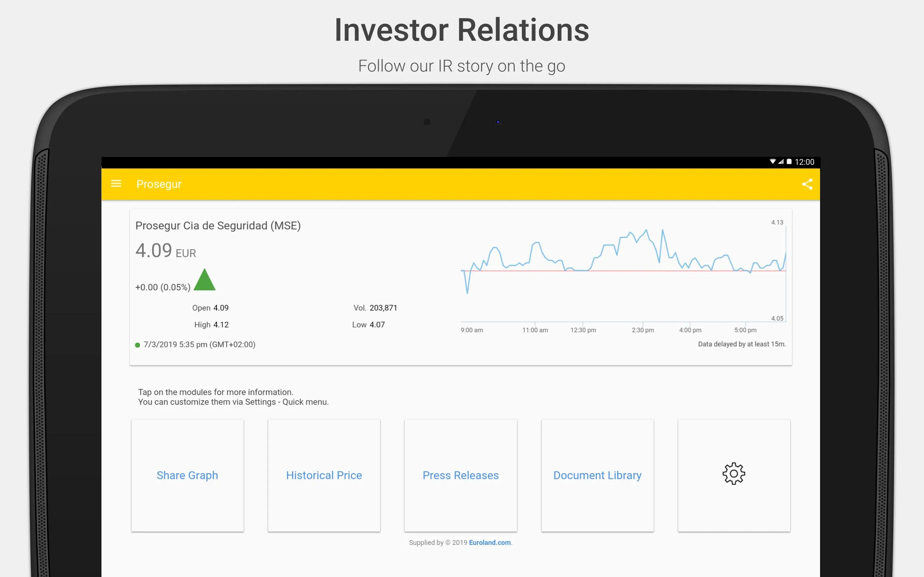Tap the Prosegur title in app bar
This screenshot has width=924, height=577.
[x=159, y=184]
